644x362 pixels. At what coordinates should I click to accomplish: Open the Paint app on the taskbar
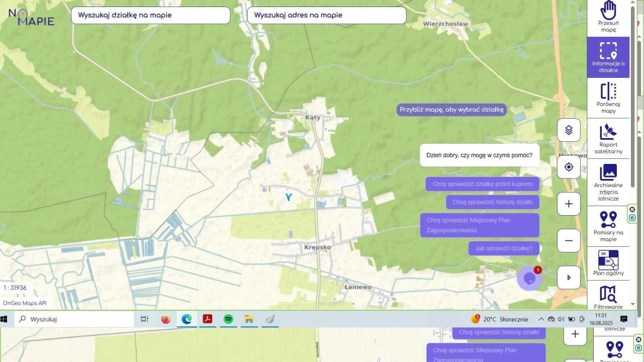[270, 319]
